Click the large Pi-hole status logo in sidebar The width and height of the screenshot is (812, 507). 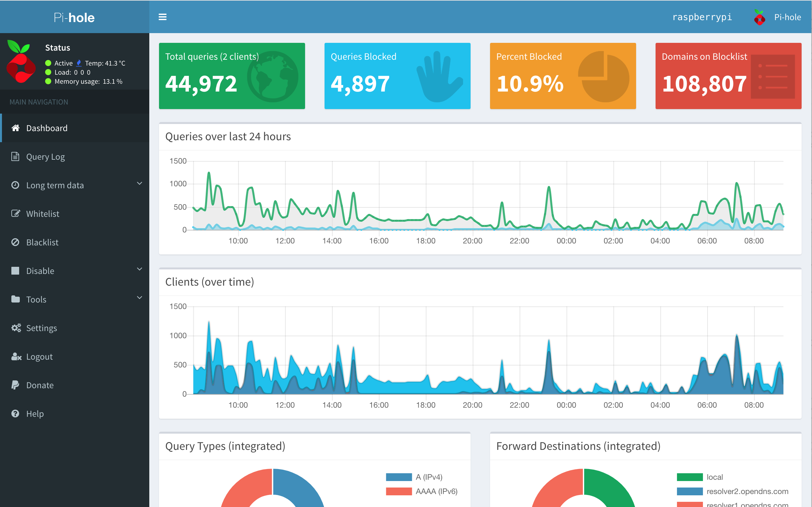tap(21, 61)
